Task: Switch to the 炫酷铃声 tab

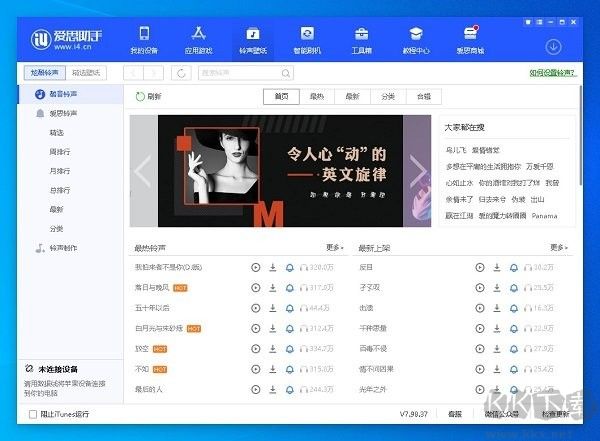Action: point(45,73)
